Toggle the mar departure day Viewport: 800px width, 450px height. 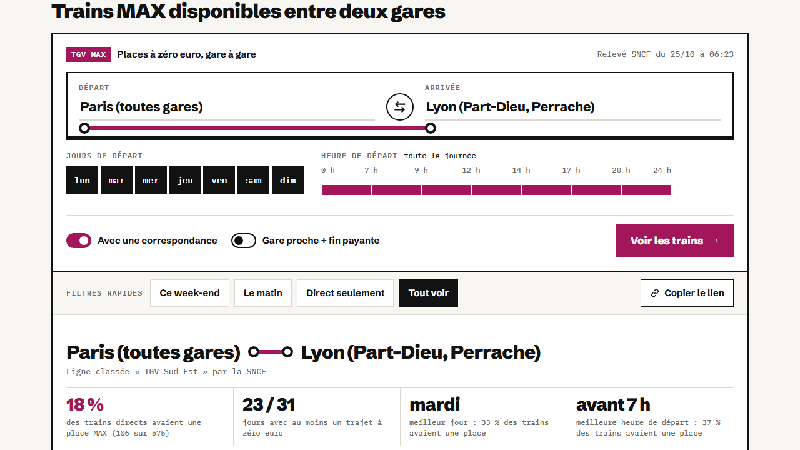[117, 180]
